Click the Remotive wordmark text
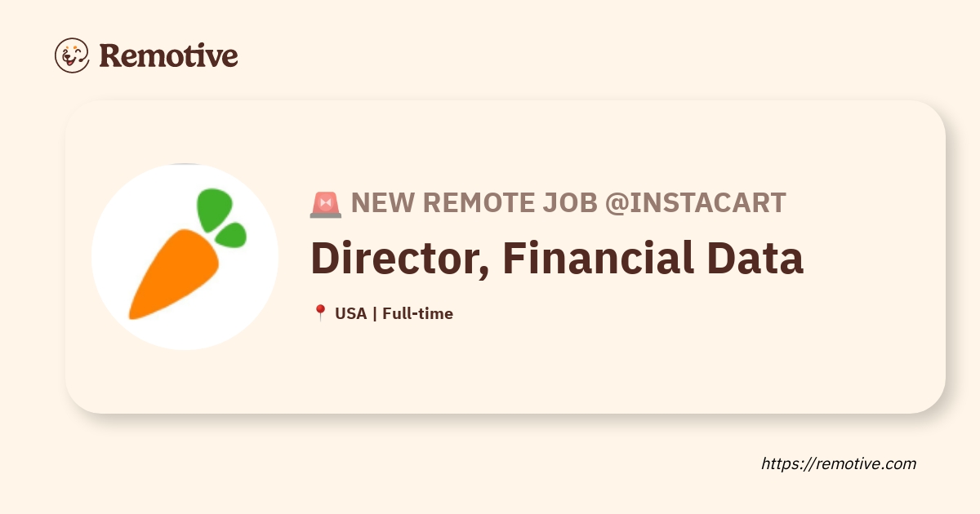This screenshot has width=980, height=514. coord(168,55)
